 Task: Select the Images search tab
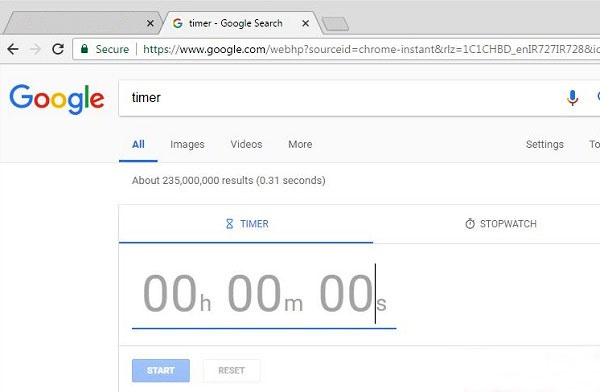pos(187,144)
